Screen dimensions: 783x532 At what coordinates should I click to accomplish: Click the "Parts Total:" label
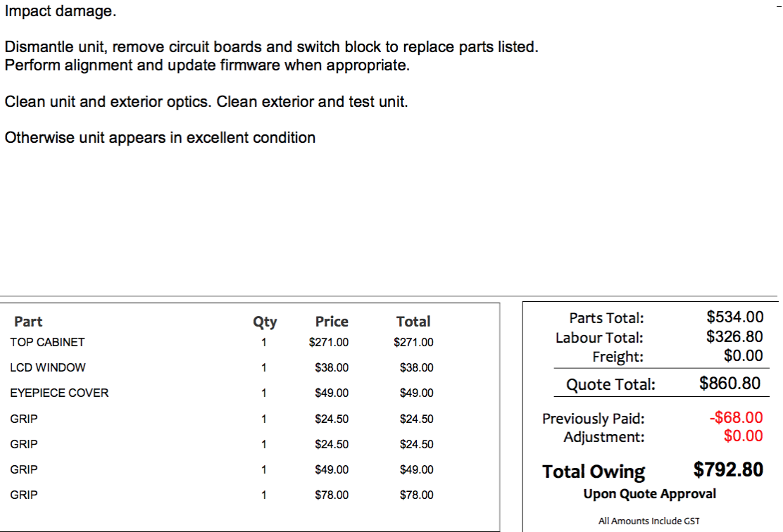(x=606, y=319)
